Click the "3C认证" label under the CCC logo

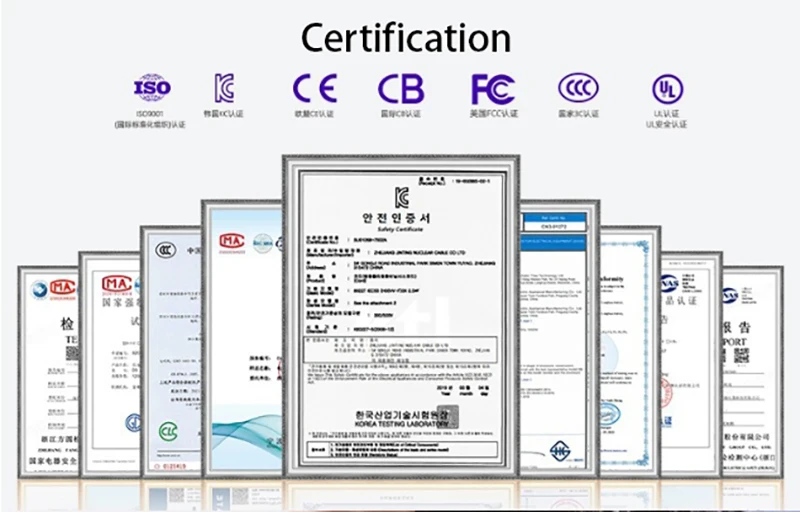579,114
